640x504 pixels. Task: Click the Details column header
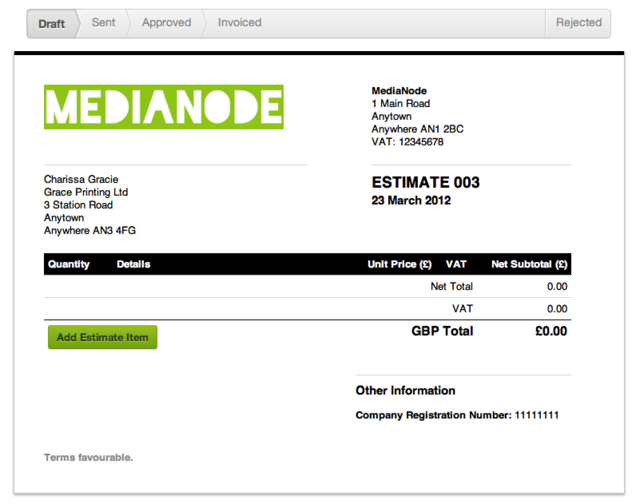[x=134, y=264]
